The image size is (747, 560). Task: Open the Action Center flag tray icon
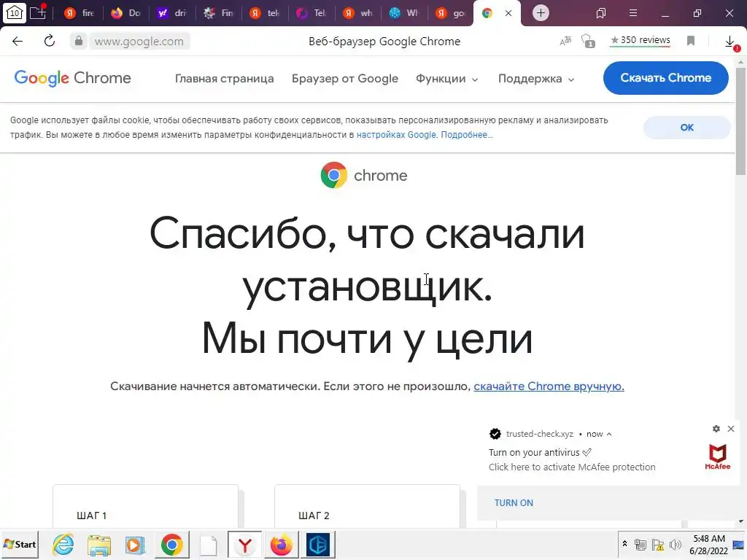coord(658,545)
